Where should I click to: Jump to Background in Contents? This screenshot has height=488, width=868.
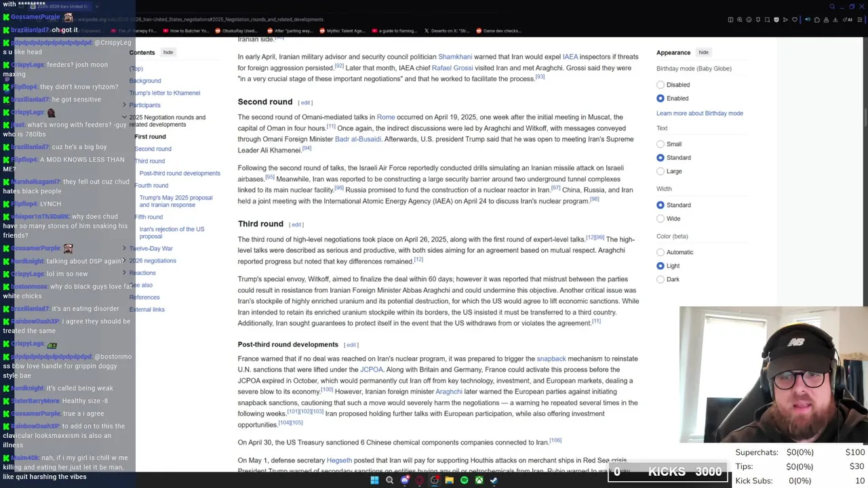(145, 81)
